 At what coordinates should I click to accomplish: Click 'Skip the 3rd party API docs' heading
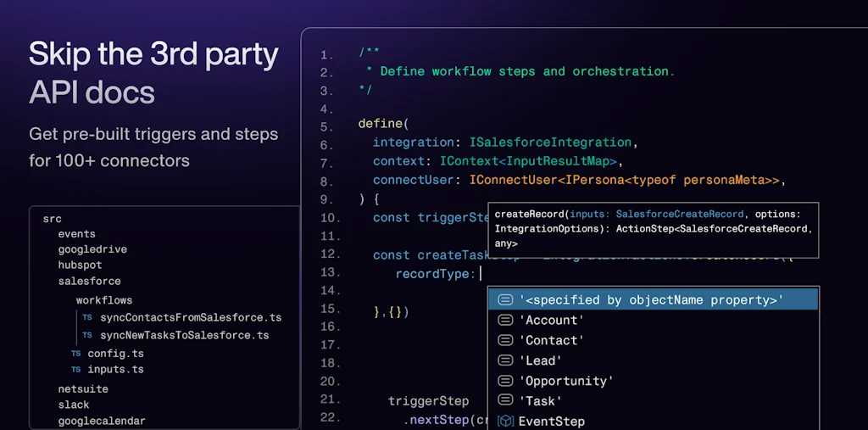click(x=153, y=73)
